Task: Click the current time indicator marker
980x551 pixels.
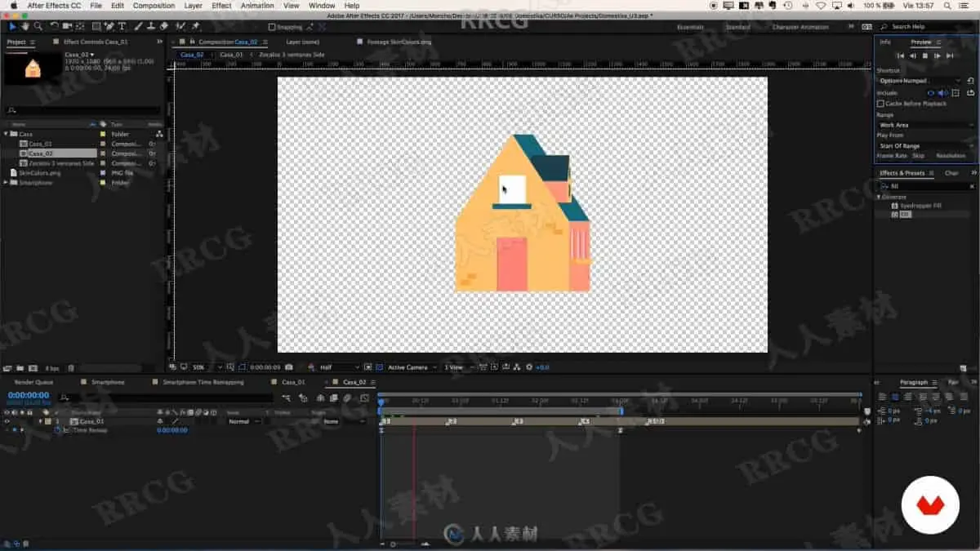Action: pos(381,402)
